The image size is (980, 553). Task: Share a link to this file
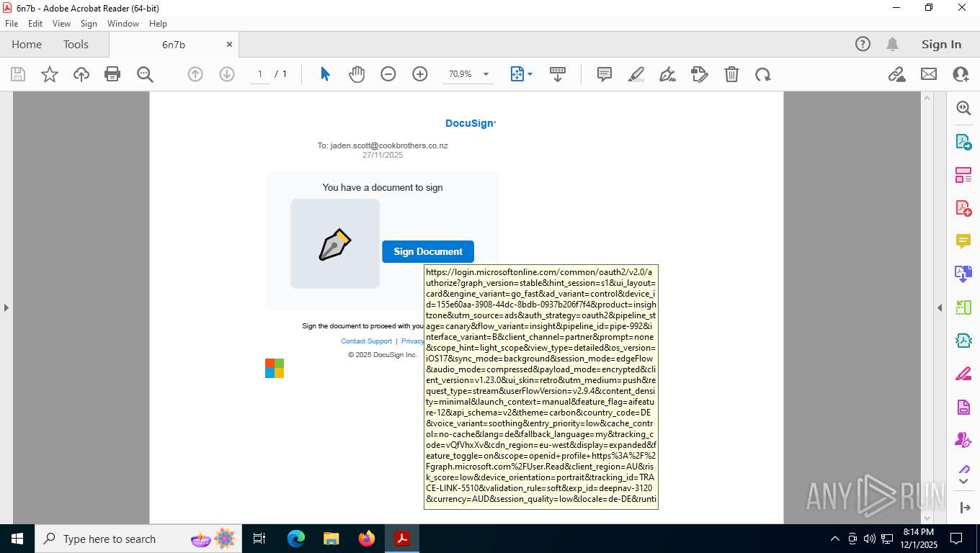tap(897, 74)
